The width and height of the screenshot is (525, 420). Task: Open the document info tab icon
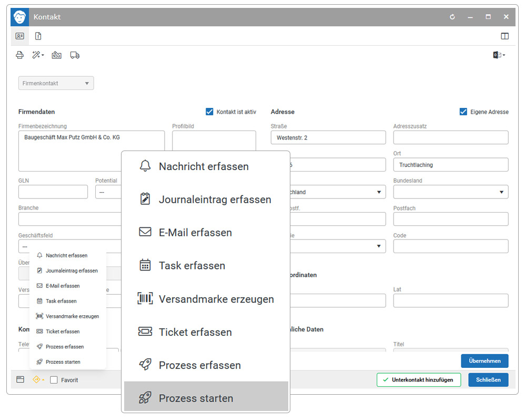38,36
